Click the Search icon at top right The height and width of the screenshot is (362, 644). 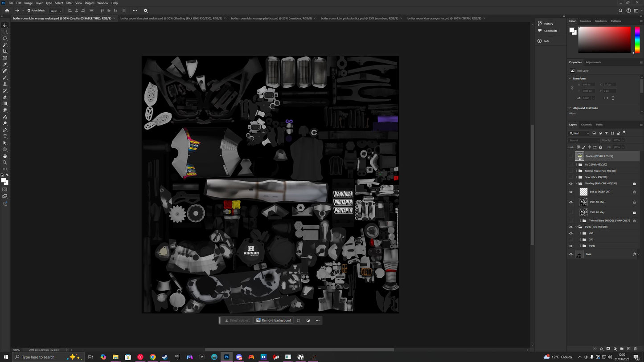coord(620,11)
